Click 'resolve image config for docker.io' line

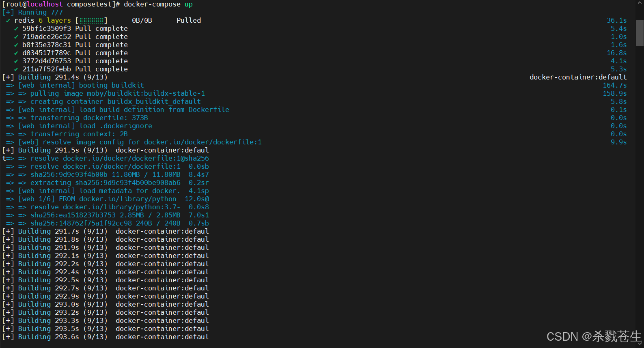click(134, 142)
